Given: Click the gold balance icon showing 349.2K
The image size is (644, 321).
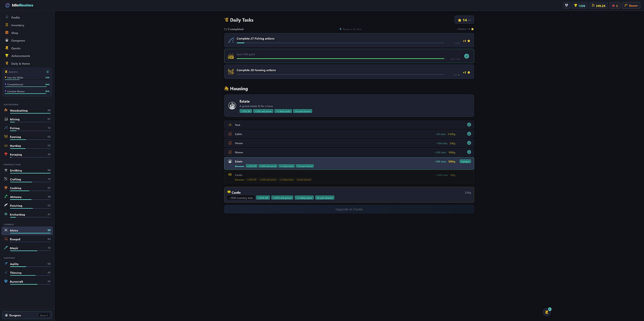Looking at the screenshot, I should 593,6.
